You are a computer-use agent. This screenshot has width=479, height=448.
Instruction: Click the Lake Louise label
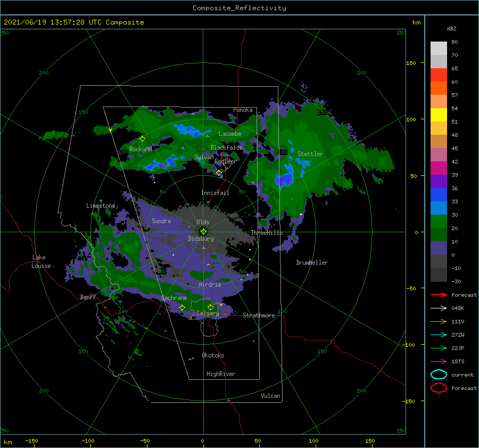click(41, 262)
